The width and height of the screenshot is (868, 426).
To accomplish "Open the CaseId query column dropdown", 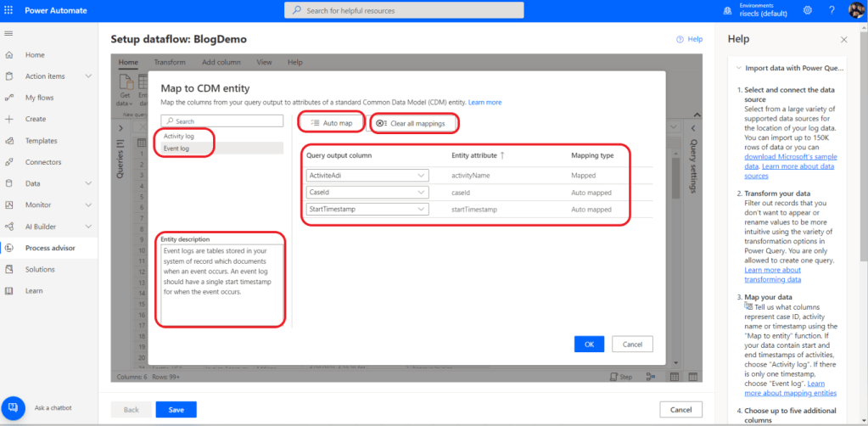I will (422, 193).
